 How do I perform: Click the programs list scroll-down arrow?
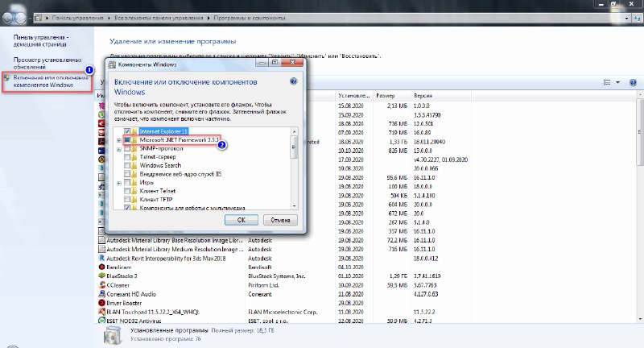(639, 319)
